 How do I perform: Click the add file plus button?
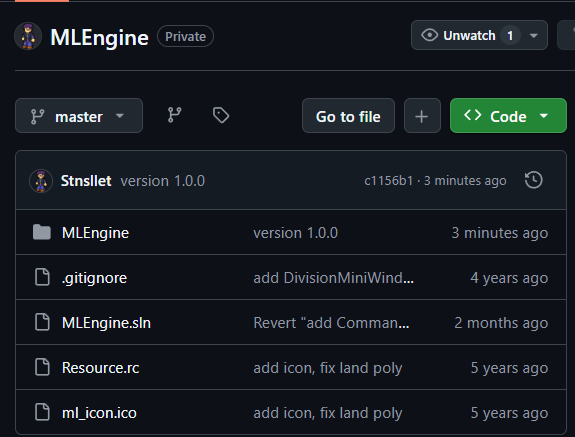tap(422, 115)
